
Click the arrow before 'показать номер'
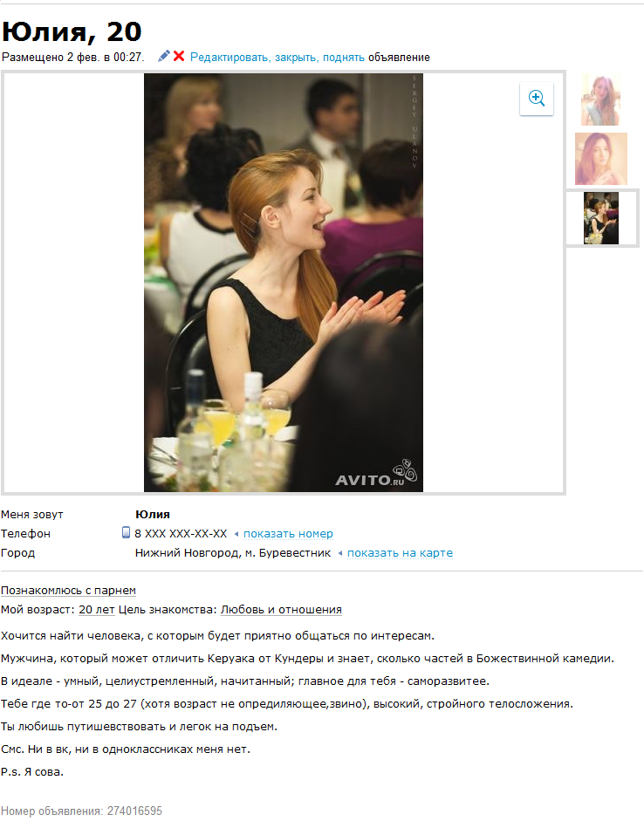pos(236,534)
